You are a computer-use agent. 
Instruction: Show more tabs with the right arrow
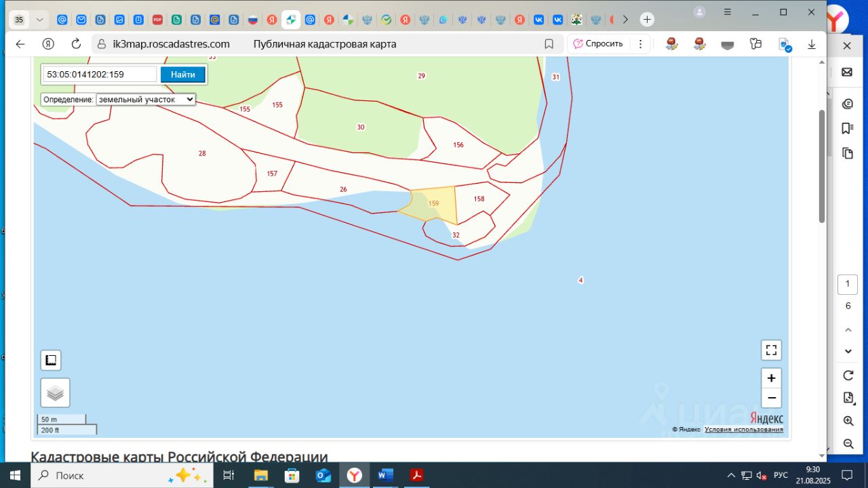(x=625, y=20)
